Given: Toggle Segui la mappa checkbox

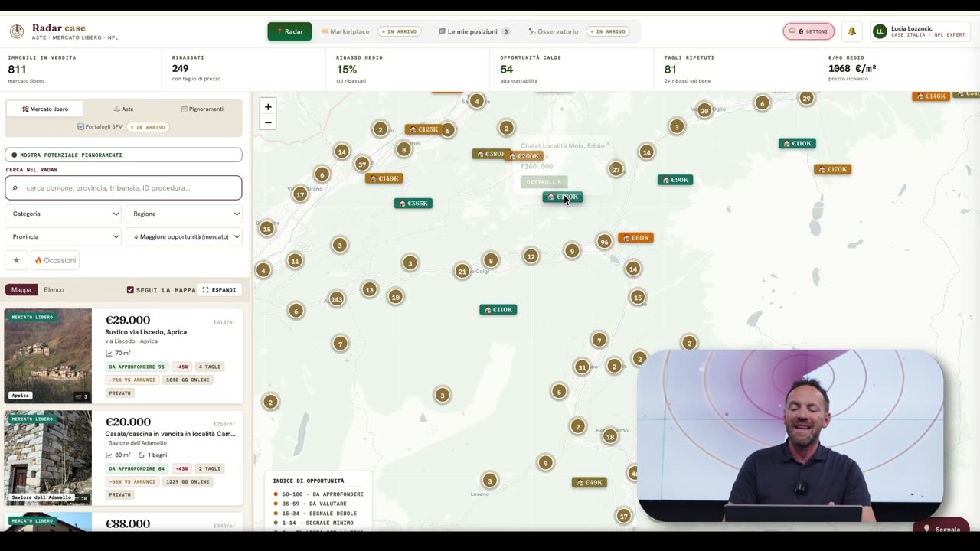Looking at the screenshot, I should pos(130,290).
